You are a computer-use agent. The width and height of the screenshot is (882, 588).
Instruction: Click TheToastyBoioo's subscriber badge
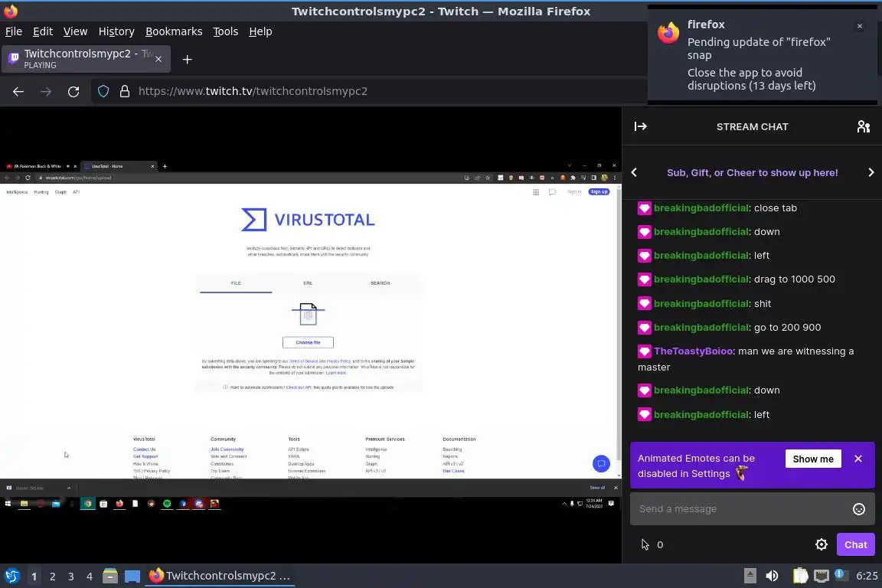coord(644,351)
